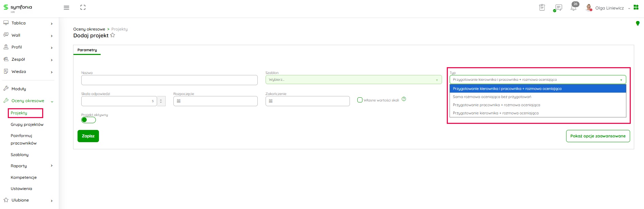Open the Szablon dropdown
The image size is (644, 209).
click(x=353, y=80)
